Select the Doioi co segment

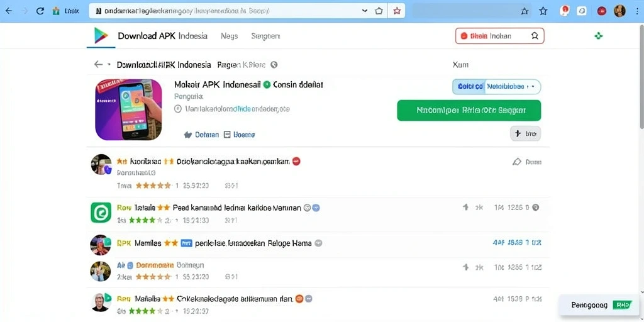pos(469,87)
